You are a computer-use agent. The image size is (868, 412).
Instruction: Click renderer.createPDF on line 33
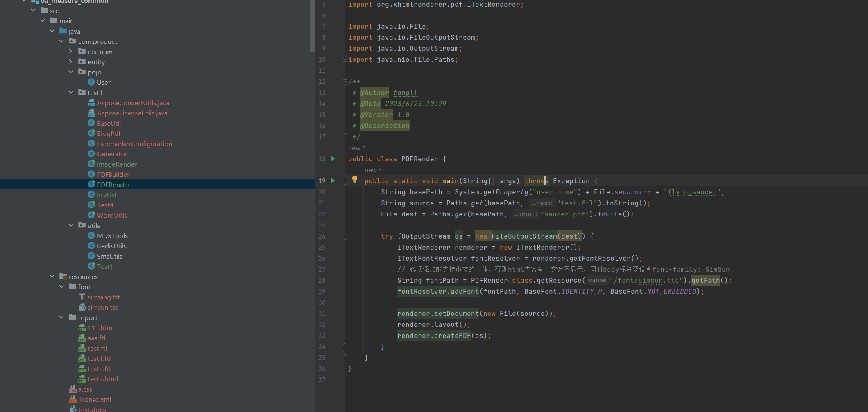(434, 335)
